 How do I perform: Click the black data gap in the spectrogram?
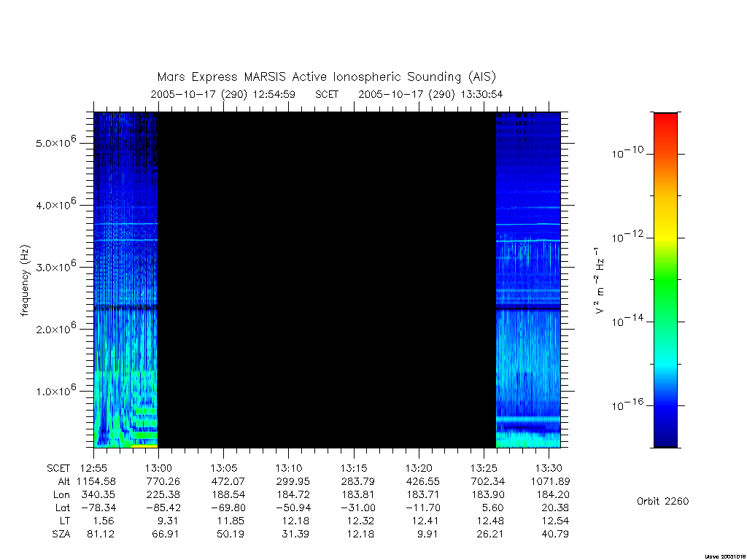[x=327, y=280]
